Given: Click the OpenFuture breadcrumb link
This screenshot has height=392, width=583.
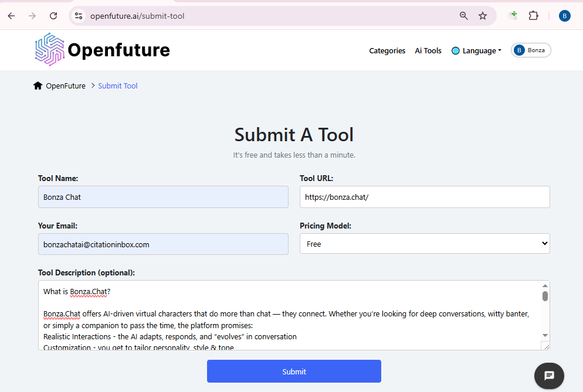Looking at the screenshot, I should [66, 86].
